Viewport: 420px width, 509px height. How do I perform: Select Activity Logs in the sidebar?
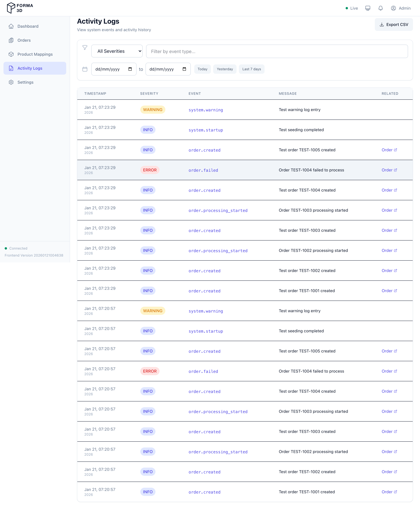click(30, 68)
